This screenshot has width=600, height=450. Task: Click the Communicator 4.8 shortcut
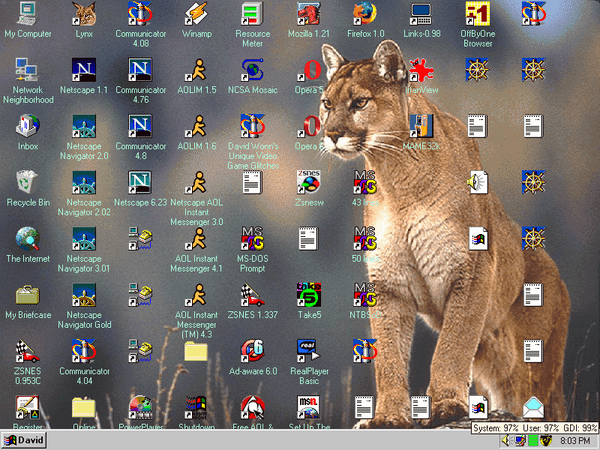140,126
